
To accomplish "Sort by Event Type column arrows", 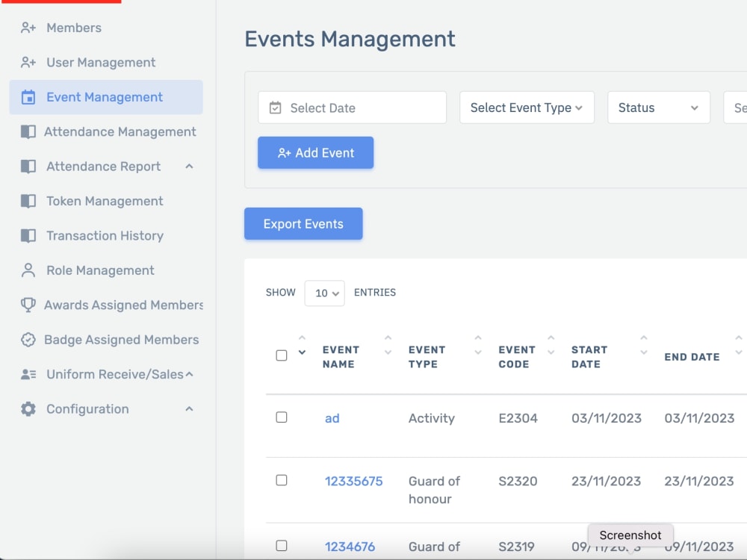I will (478, 345).
